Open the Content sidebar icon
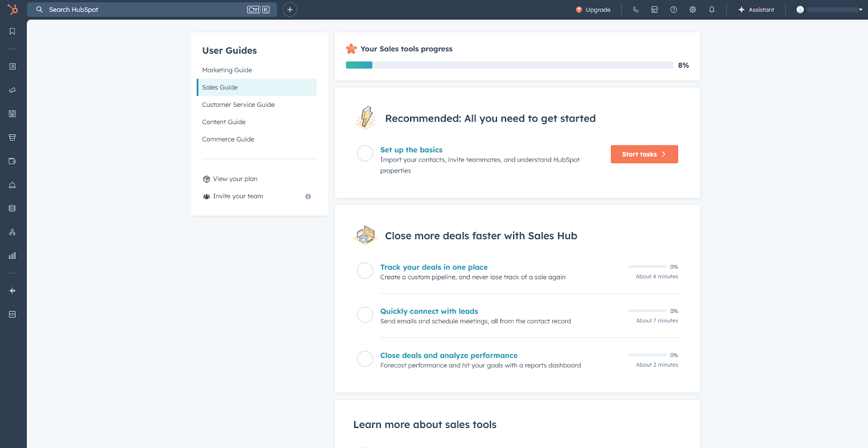The height and width of the screenshot is (448, 868). pyautogui.click(x=12, y=114)
